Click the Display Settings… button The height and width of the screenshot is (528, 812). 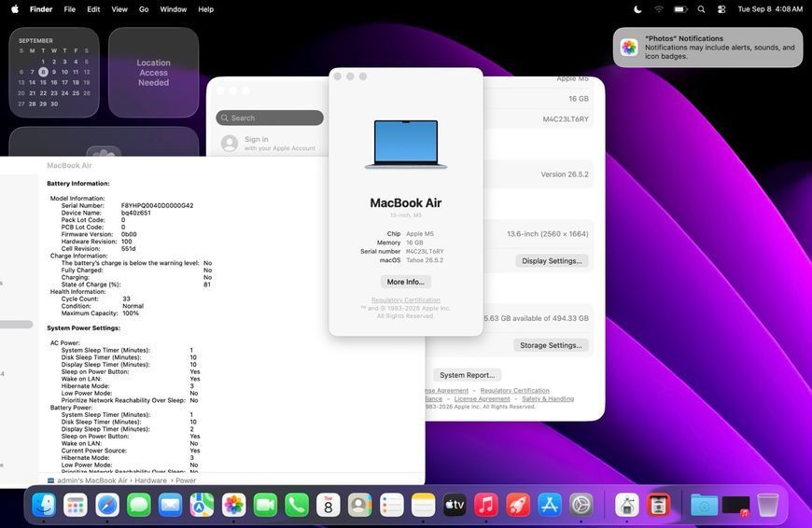(552, 261)
